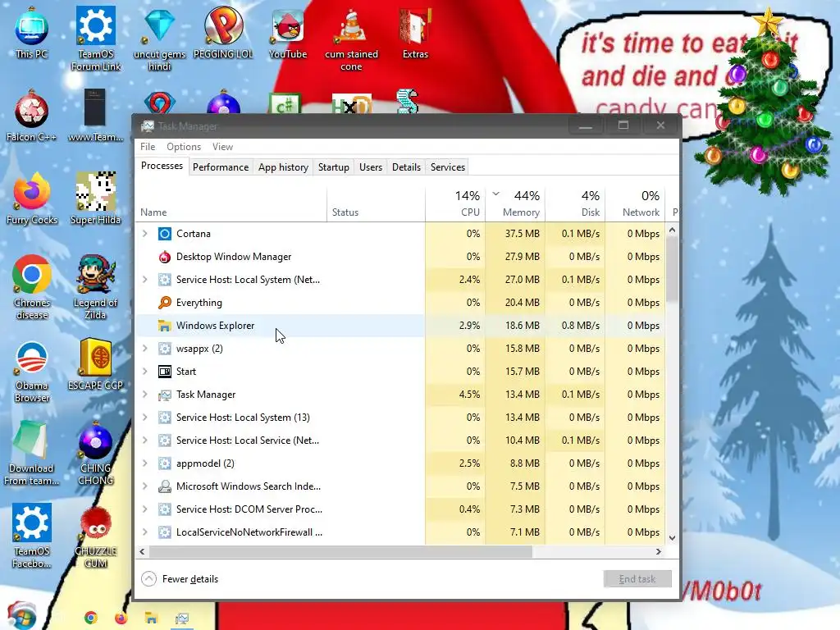Switch to the Services tab

click(x=448, y=167)
